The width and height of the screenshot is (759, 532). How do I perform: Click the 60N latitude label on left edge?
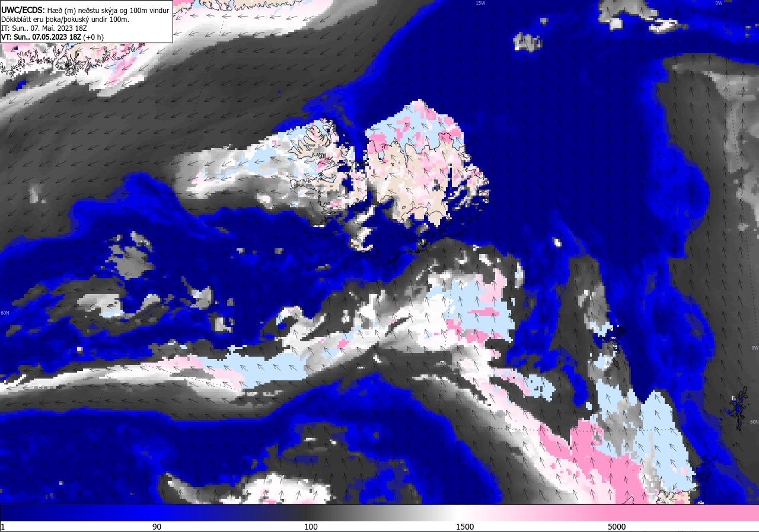pyautogui.click(x=5, y=313)
